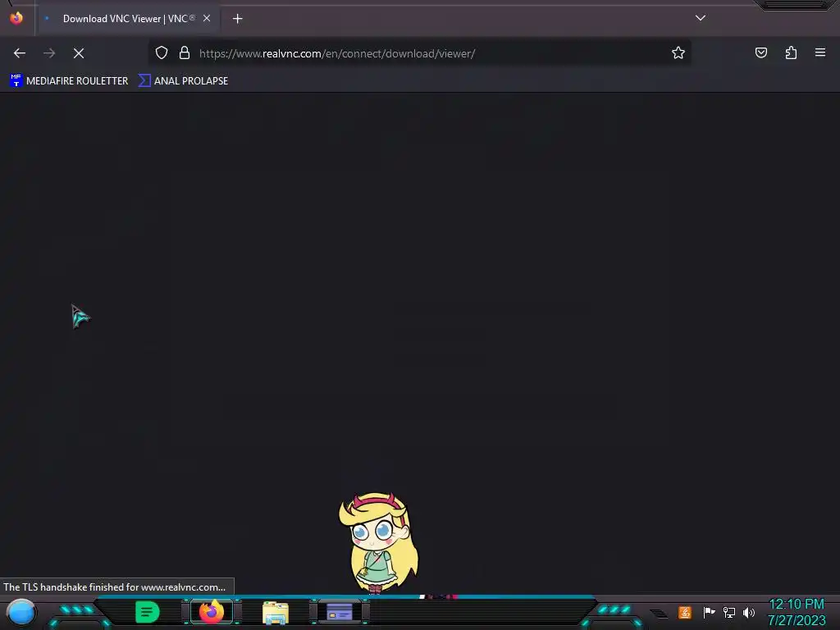Switch to Firefox in the taskbar
This screenshot has height=630, width=840.
coord(212,612)
